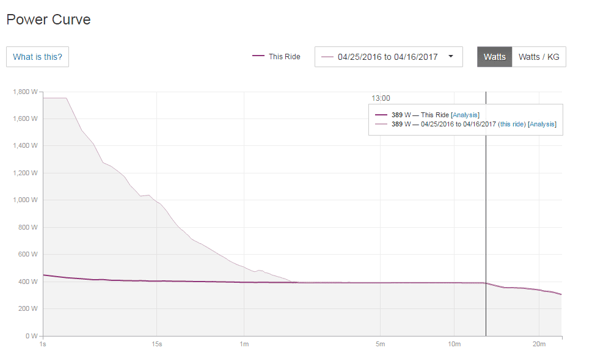Click the Power Curve heading
The image size is (595, 364).
click(48, 20)
